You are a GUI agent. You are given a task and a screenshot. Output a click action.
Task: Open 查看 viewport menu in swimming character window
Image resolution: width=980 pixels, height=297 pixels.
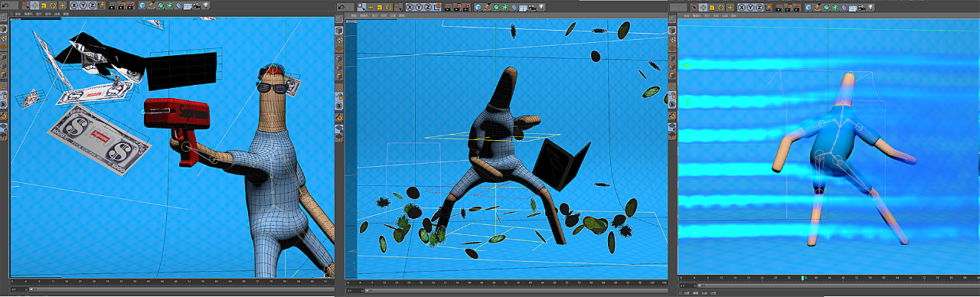coord(687,15)
